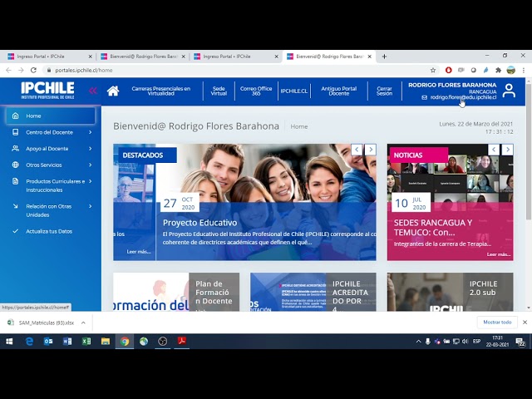This screenshot has width=532, height=399.
Task: Open Word from the taskbar
Action: pyautogui.click(x=67, y=342)
